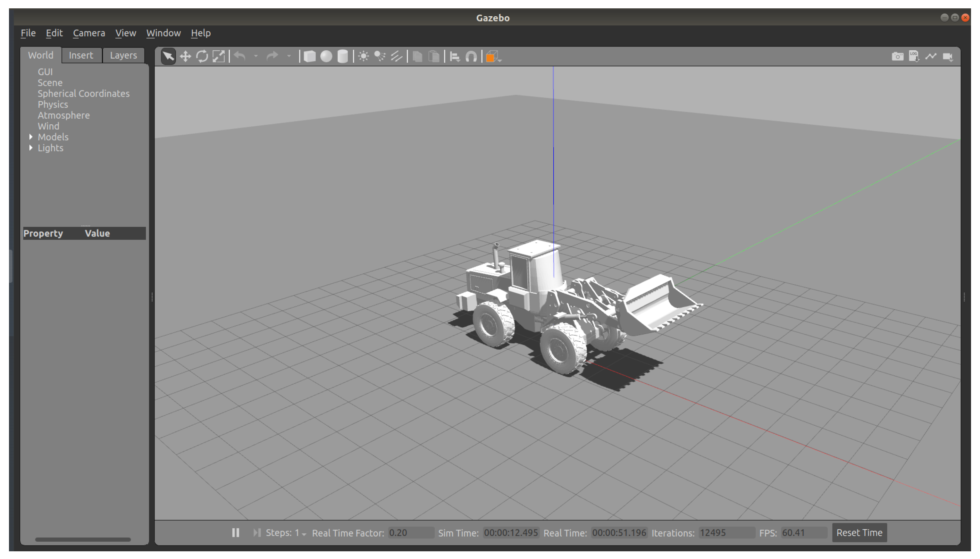
Task: Enable the snap magnet tool
Action: pyautogui.click(x=471, y=57)
